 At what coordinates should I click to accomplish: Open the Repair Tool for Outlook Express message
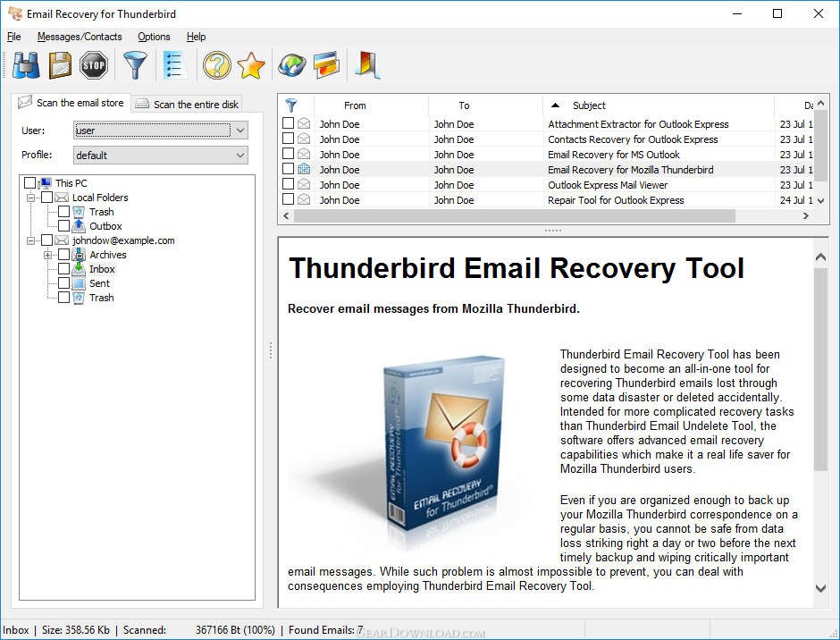616,200
